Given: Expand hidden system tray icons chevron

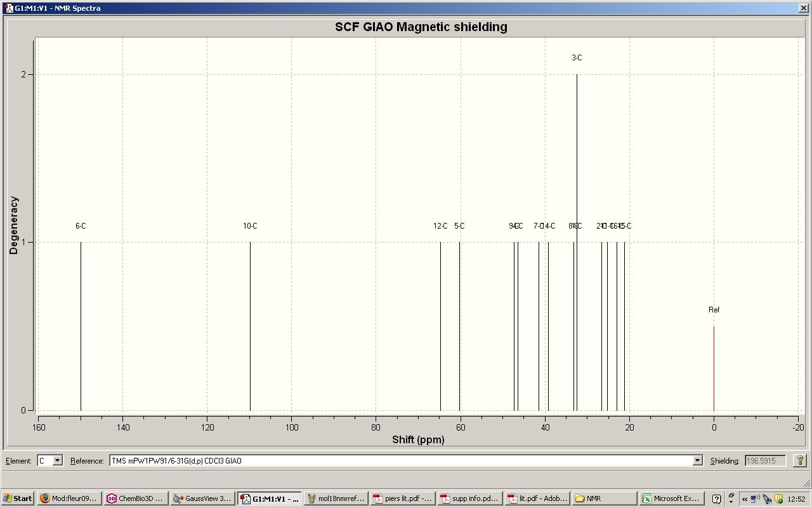Looking at the screenshot, I should coord(745,499).
